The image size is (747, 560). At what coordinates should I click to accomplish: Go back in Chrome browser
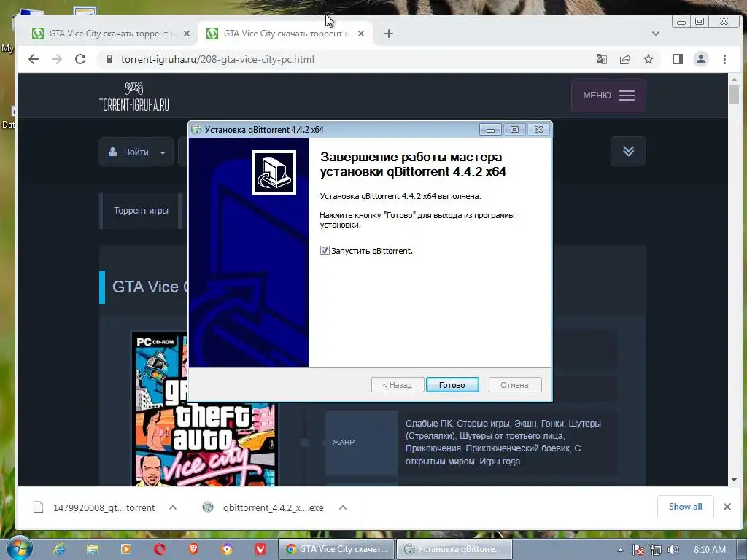(x=34, y=59)
